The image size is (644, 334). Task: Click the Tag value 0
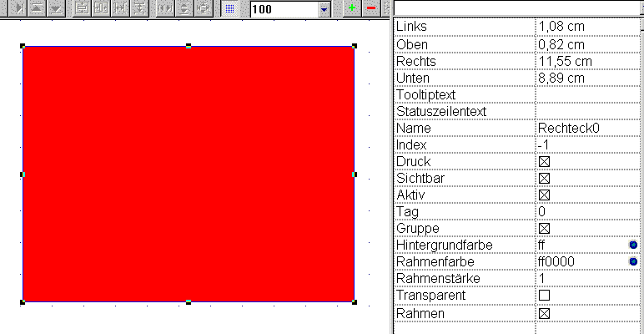[x=541, y=211]
